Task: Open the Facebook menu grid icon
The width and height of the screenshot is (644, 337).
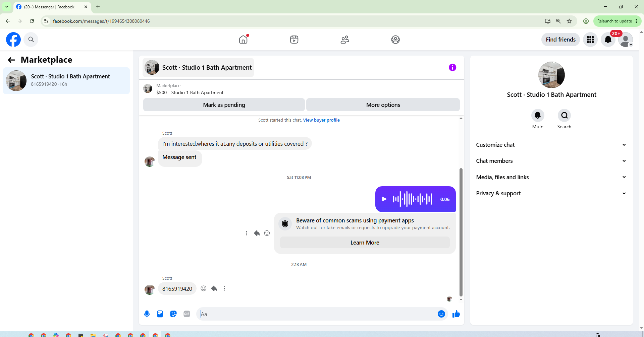Action: [x=590, y=40]
